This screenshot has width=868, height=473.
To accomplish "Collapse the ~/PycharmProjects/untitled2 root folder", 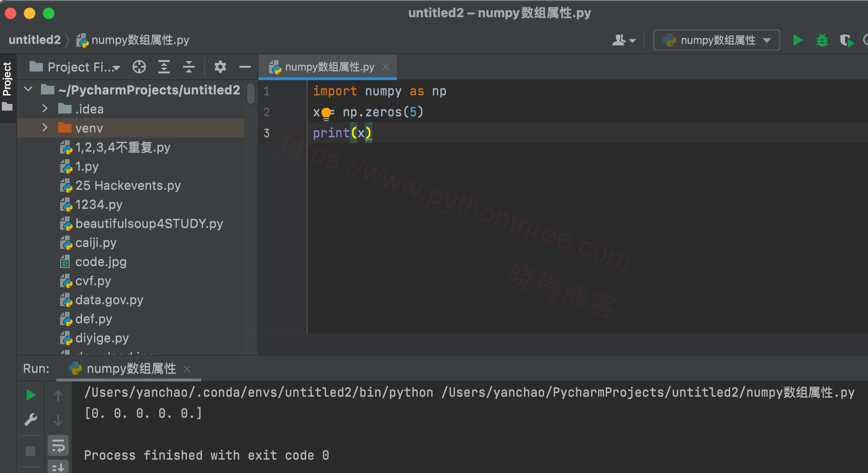I will [28, 89].
